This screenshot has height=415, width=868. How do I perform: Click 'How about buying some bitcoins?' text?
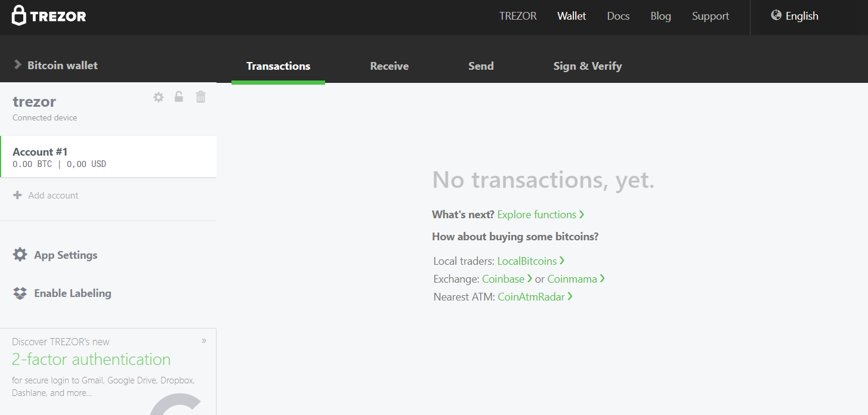tap(515, 237)
